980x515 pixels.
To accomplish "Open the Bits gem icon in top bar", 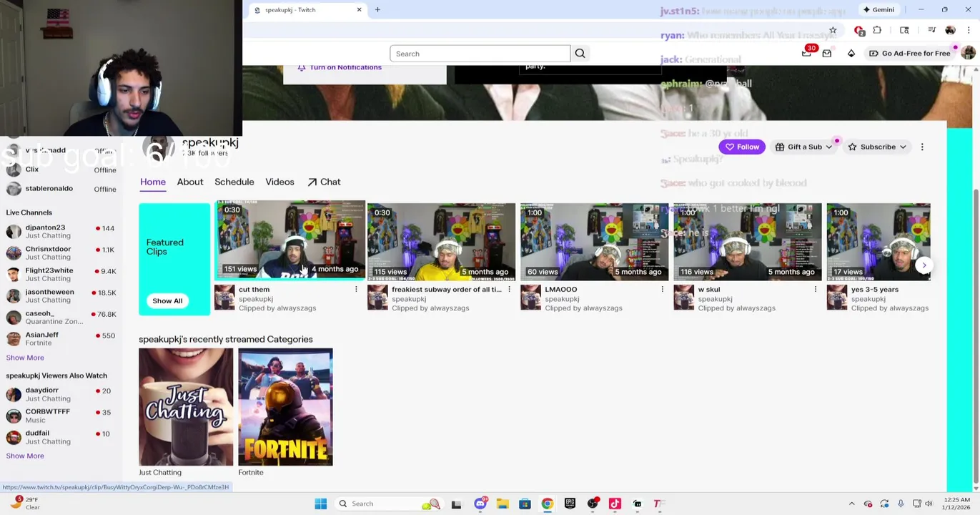I will (x=851, y=54).
